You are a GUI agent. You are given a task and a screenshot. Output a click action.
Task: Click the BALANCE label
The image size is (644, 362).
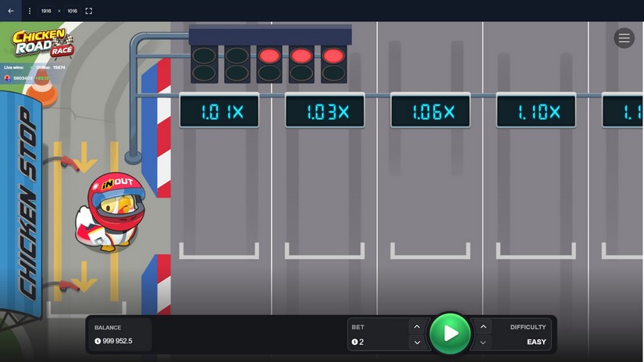tap(108, 328)
